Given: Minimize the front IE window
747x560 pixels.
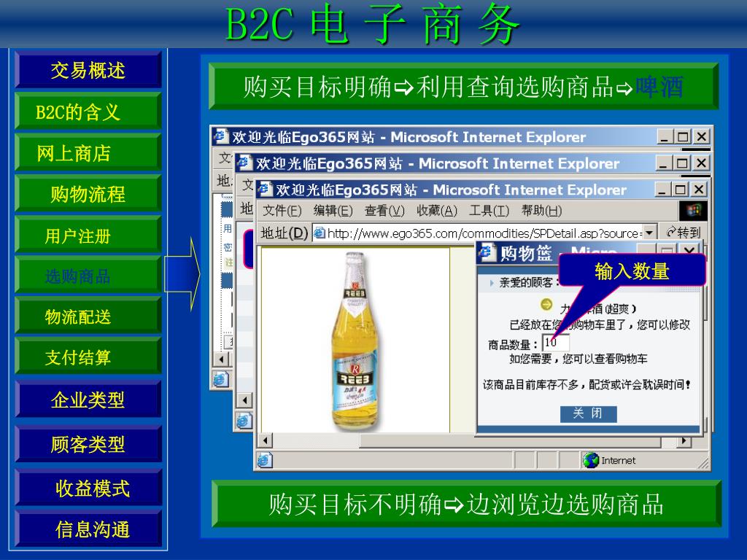Looking at the screenshot, I should click(662, 190).
